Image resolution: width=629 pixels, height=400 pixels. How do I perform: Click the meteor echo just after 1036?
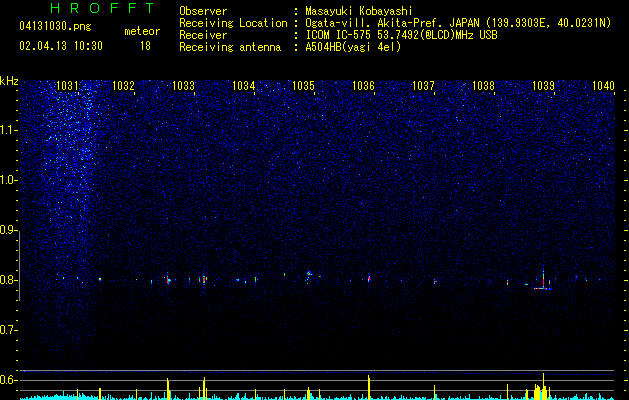[369, 278]
